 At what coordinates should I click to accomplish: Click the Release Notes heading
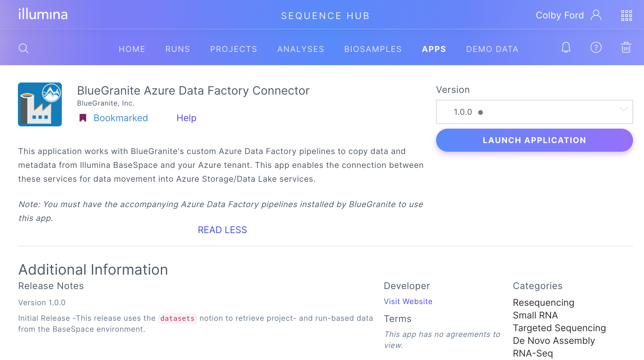(x=51, y=286)
